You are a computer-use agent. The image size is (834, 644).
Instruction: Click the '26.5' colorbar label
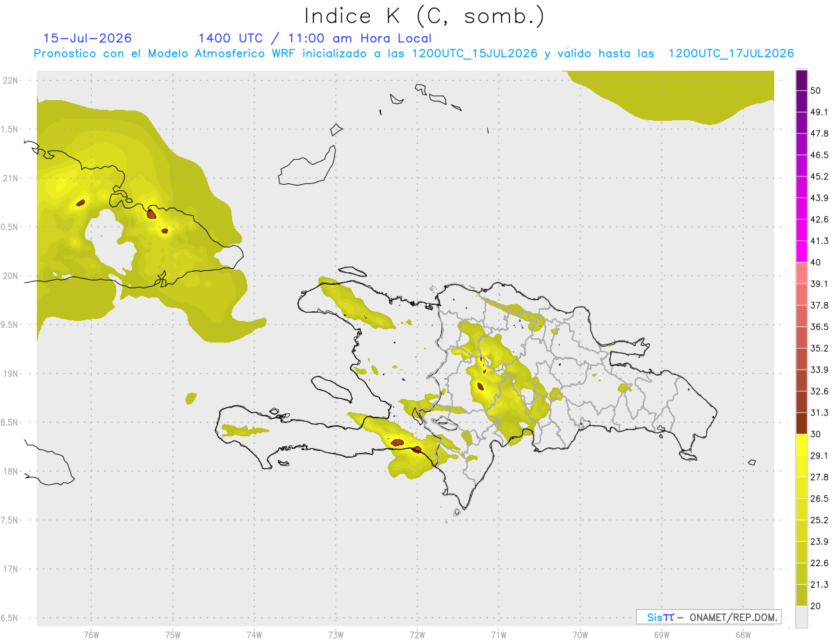pos(819,499)
